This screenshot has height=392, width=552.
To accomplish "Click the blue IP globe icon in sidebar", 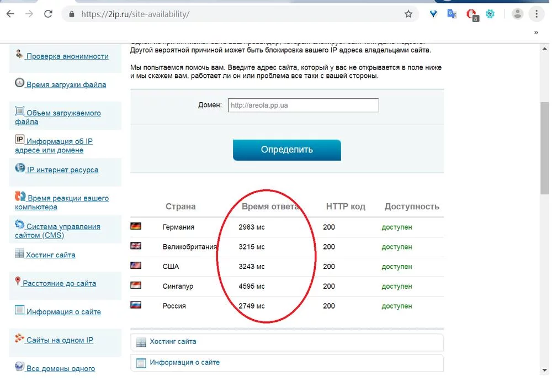I will pos(20,168).
